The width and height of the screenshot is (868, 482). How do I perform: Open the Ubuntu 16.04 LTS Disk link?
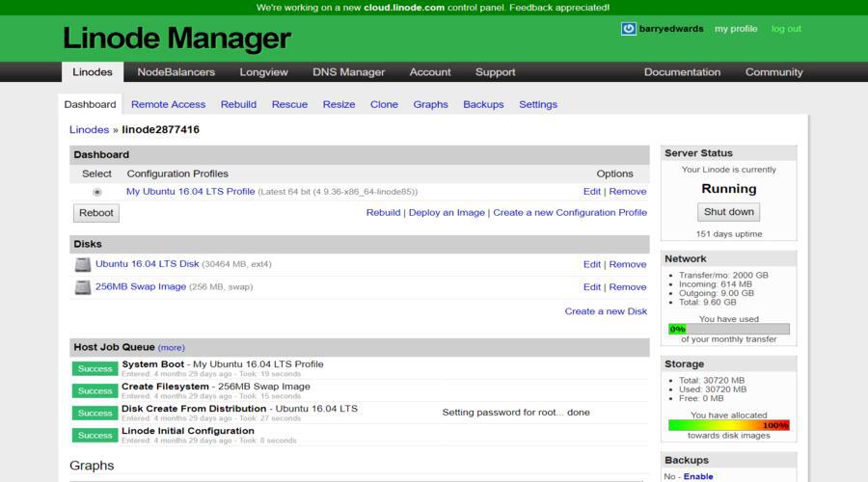tap(148, 264)
